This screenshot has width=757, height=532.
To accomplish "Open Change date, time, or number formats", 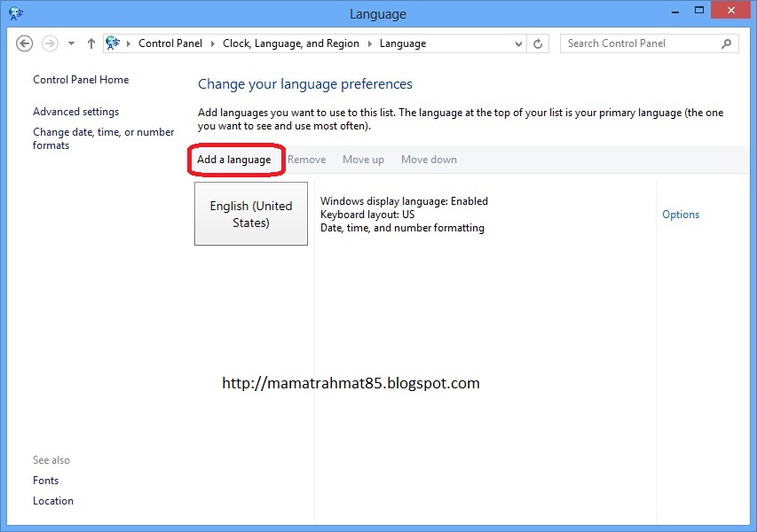I will [x=103, y=138].
